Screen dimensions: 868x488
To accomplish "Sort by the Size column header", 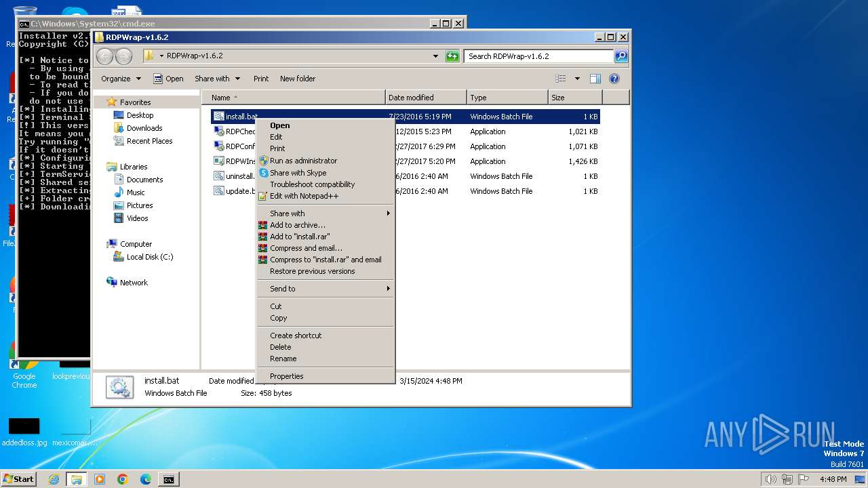I will (x=575, y=98).
